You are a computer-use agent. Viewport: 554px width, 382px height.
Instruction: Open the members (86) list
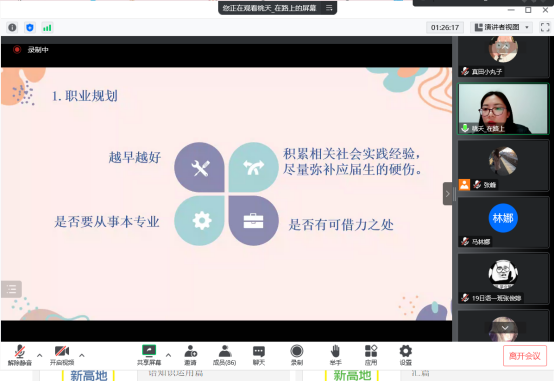tap(224, 355)
